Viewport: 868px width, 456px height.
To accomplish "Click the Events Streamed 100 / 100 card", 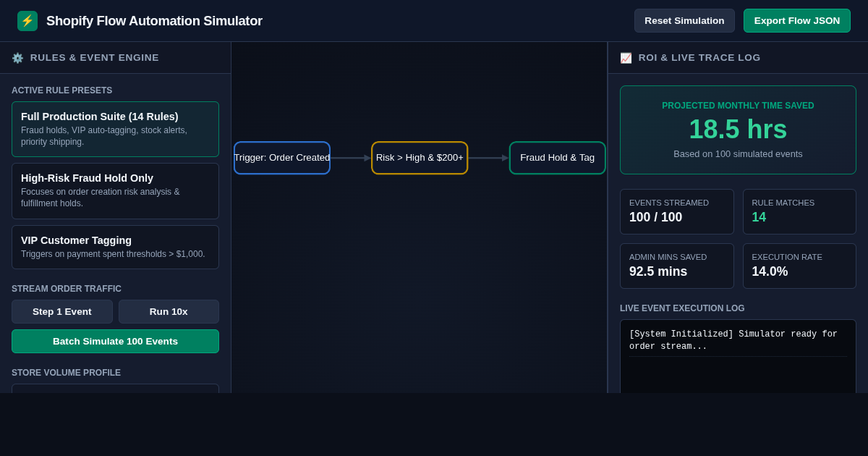I will [677, 212].
